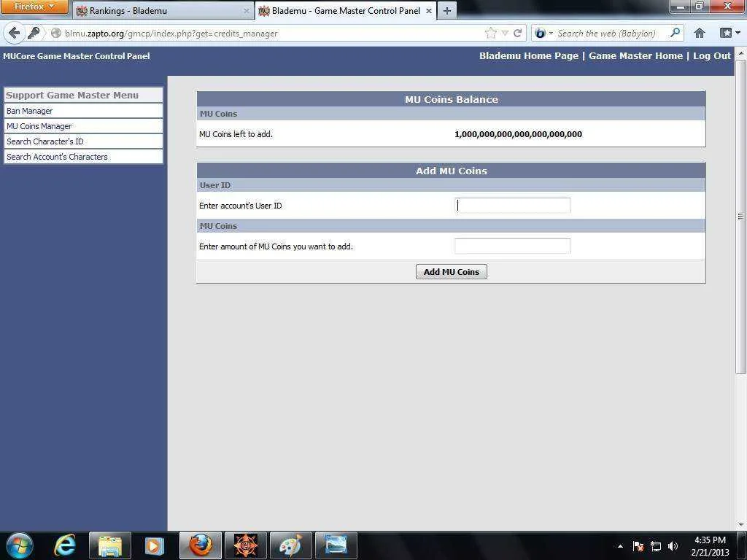Click the scrollbar up arrow
Image resolution: width=747 pixels, height=560 pixels.
[x=740, y=52]
